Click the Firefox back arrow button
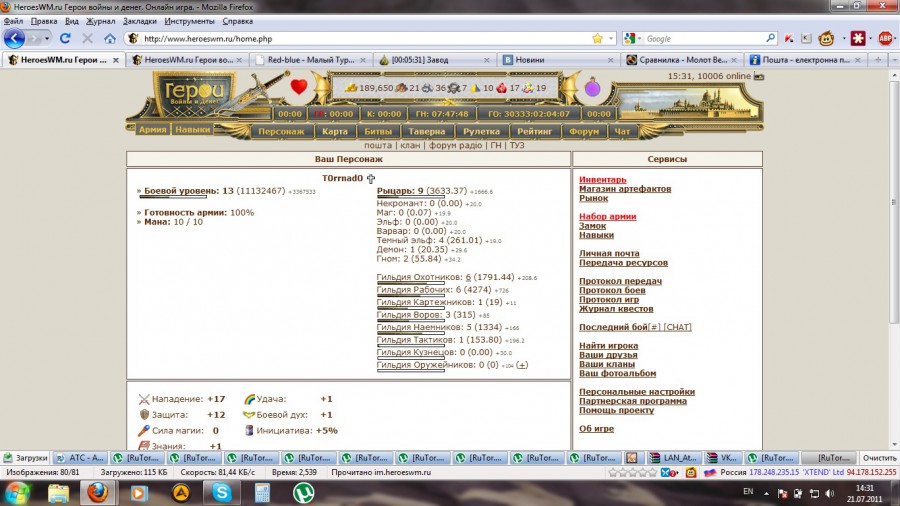Viewport: 900px width, 506px height. [x=14, y=38]
